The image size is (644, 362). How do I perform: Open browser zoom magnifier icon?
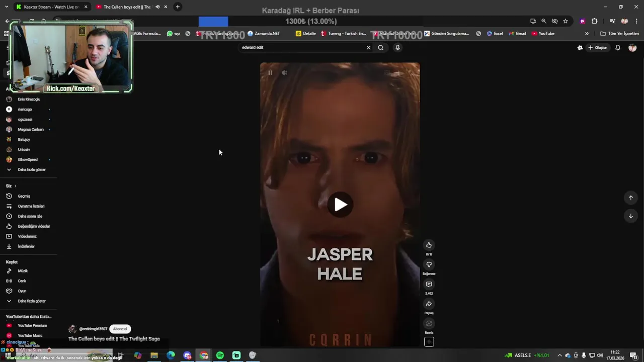click(x=544, y=21)
